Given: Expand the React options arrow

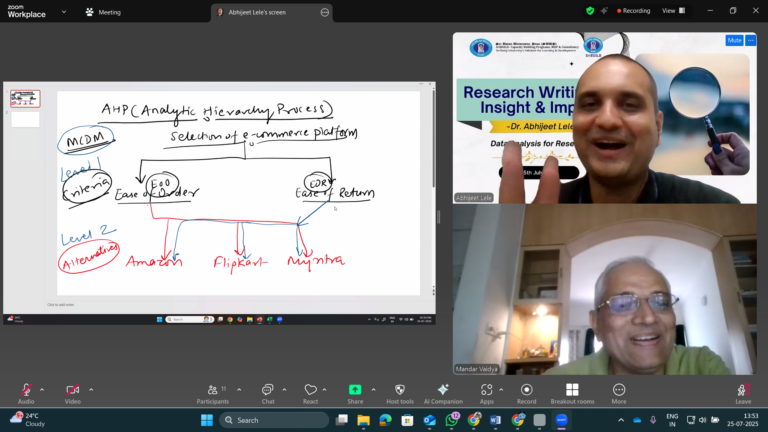Looking at the screenshot, I should click(x=324, y=390).
